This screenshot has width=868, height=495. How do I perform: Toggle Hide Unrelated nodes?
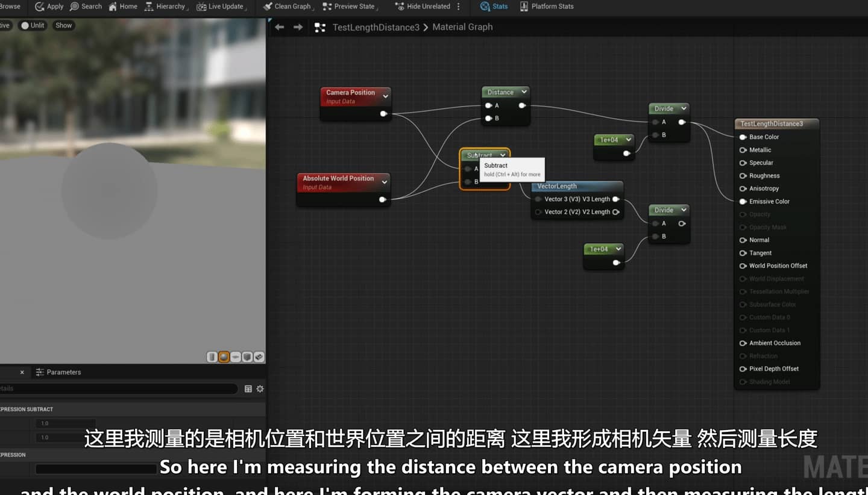click(x=423, y=7)
